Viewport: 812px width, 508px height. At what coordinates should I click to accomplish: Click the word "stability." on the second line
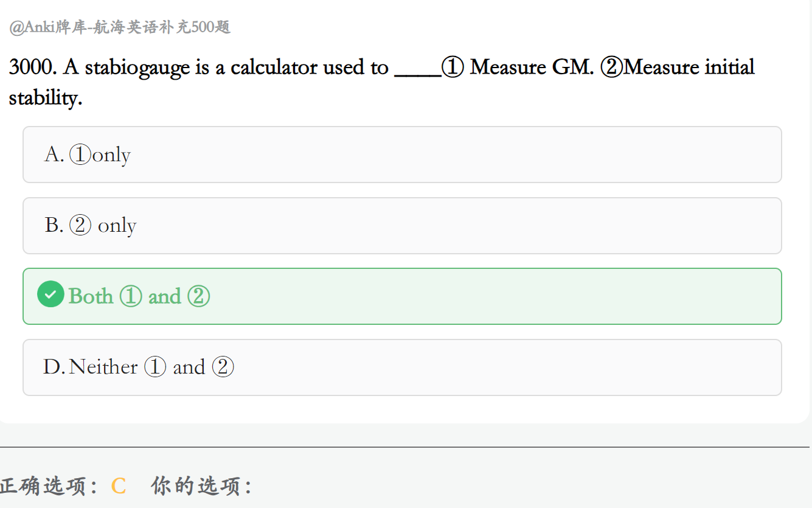point(45,97)
